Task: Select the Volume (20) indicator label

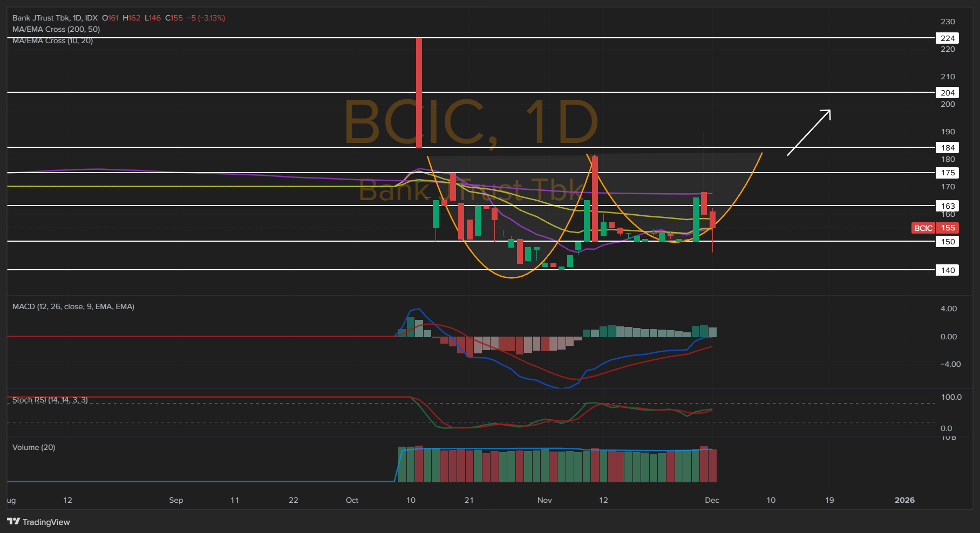Action: pos(33,447)
